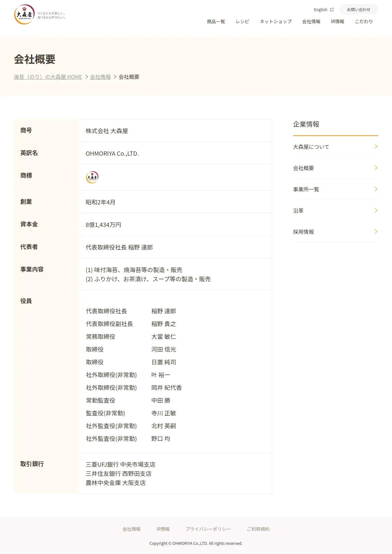Click the bank 農林中央金庫 大阪支店
The height and width of the screenshot is (554, 392).
click(116, 483)
